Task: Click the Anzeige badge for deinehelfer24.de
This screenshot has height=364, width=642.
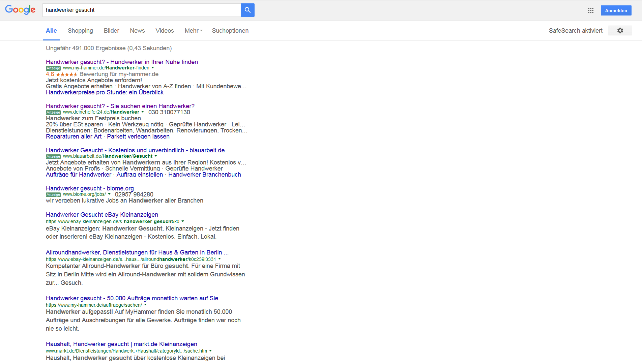Action: click(x=53, y=113)
